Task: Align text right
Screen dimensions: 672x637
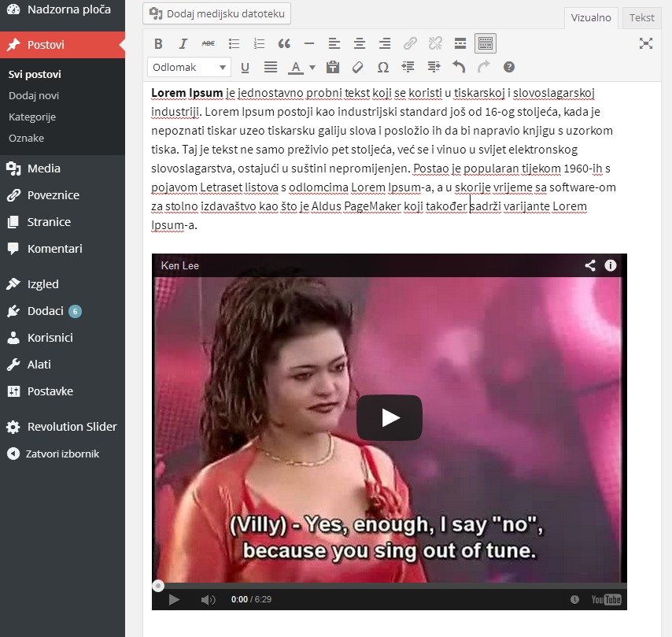Action: click(x=385, y=43)
